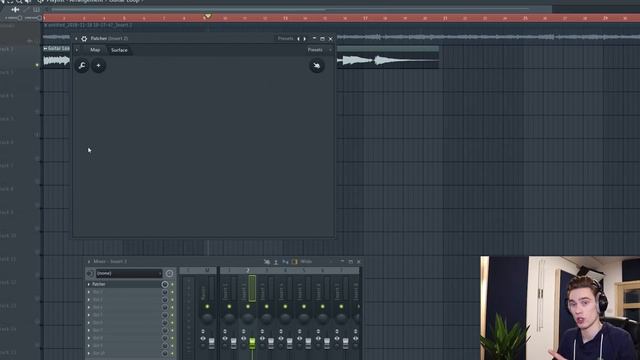Click the Slot 2 mix level knob
Viewport: 640px width, 360px height.
pyautogui.click(x=165, y=292)
